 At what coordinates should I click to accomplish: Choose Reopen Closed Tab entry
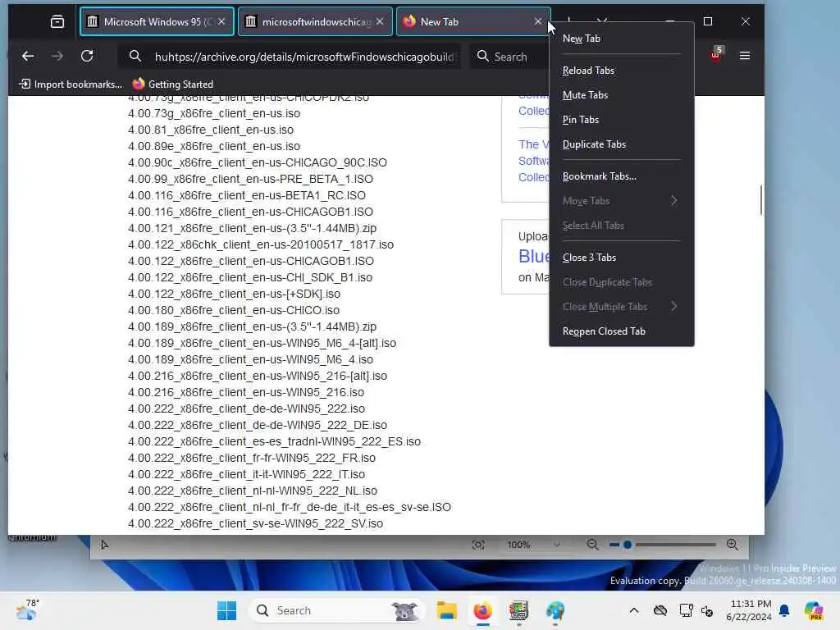click(x=622, y=331)
